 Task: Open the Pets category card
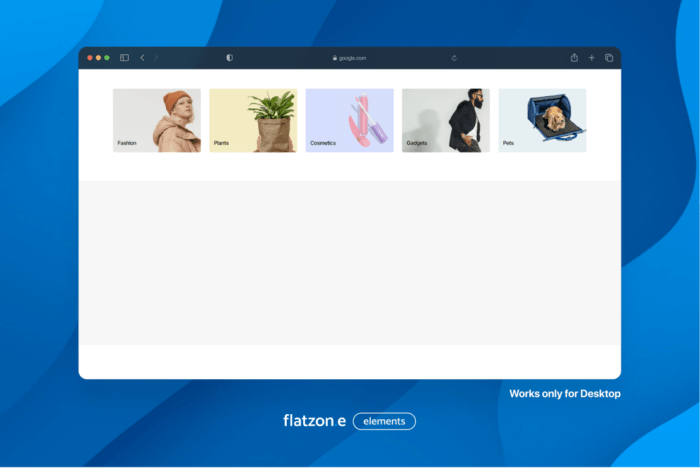(542, 120)
